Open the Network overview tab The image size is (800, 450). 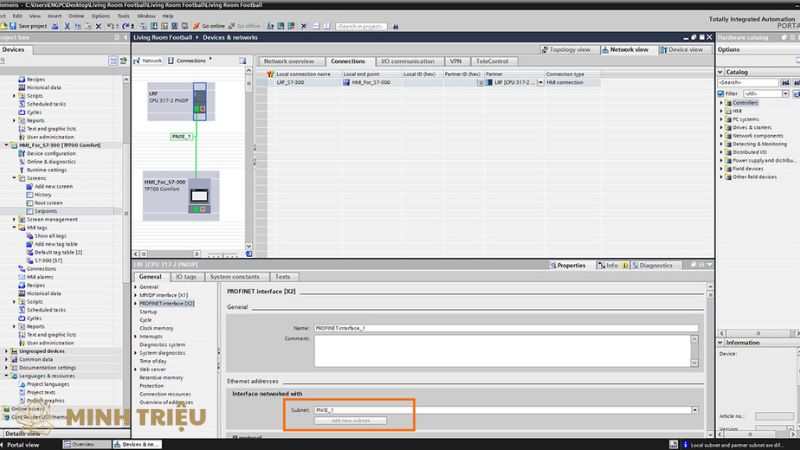click(x=288, y=61)
